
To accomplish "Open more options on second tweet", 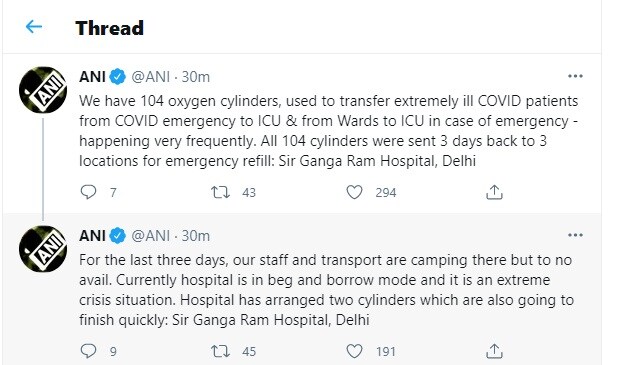I will coord(575,235).
